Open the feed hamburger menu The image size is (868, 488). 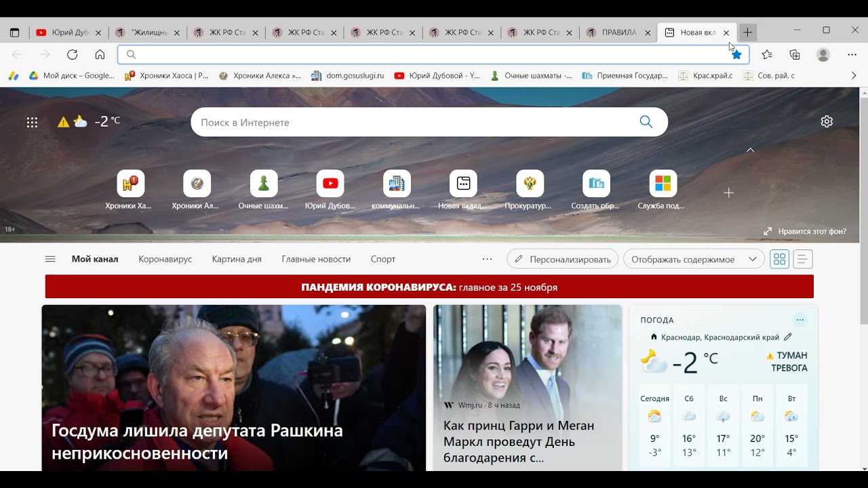[50, 259]
